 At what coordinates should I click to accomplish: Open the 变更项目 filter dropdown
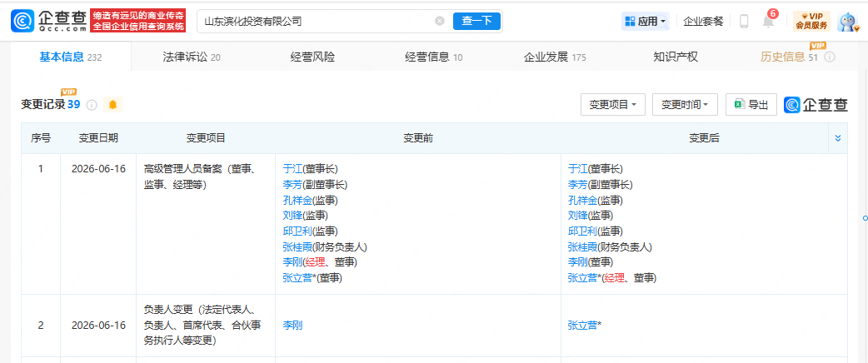[613, 105]
